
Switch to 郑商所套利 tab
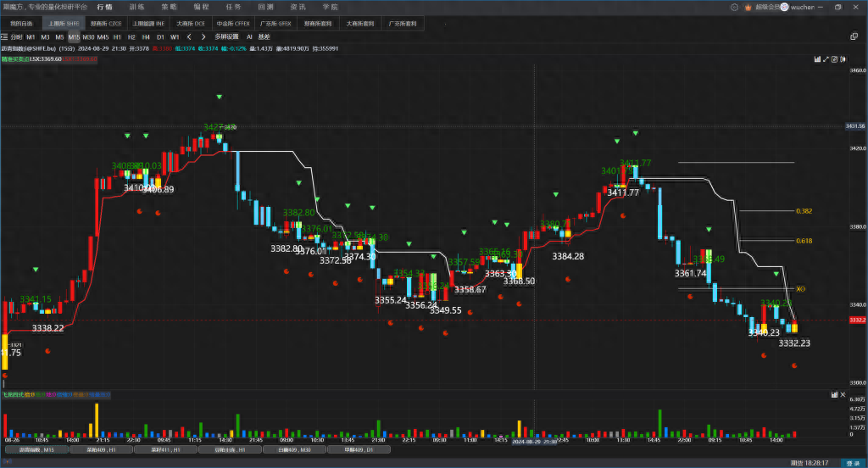point(319,24)
